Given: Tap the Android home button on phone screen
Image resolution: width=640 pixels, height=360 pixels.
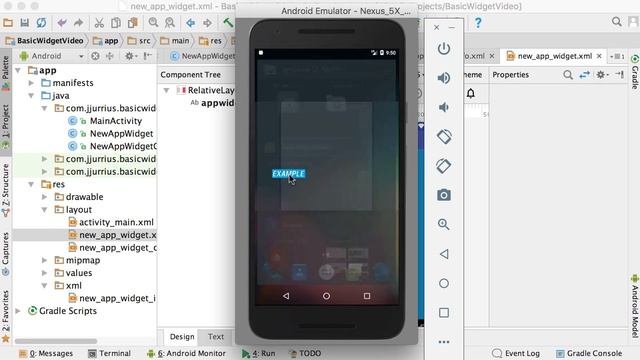Looking at the screenshot, I should coord(327,296).
